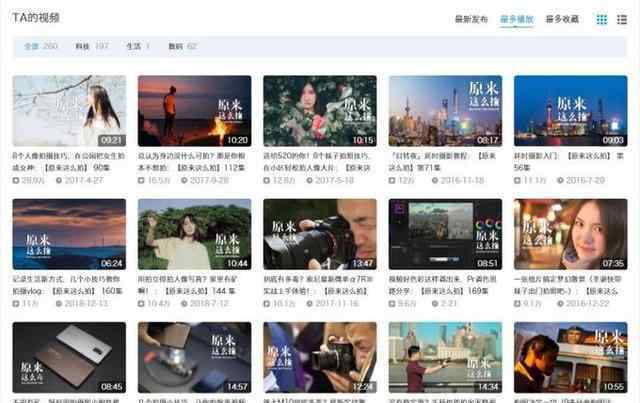Open the 13:47 camera photographer thumbnail
Screen dimensions: 640x403
point(320,234)
